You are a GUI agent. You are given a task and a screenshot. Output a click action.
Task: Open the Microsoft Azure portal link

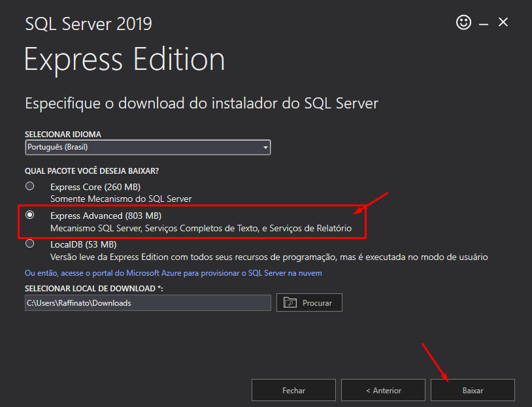tap(173, 273)
